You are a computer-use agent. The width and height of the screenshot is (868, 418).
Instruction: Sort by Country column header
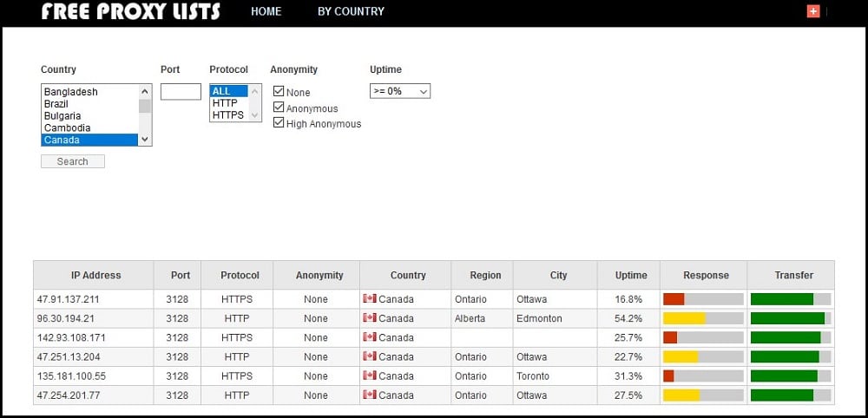(x=405, y=275)
